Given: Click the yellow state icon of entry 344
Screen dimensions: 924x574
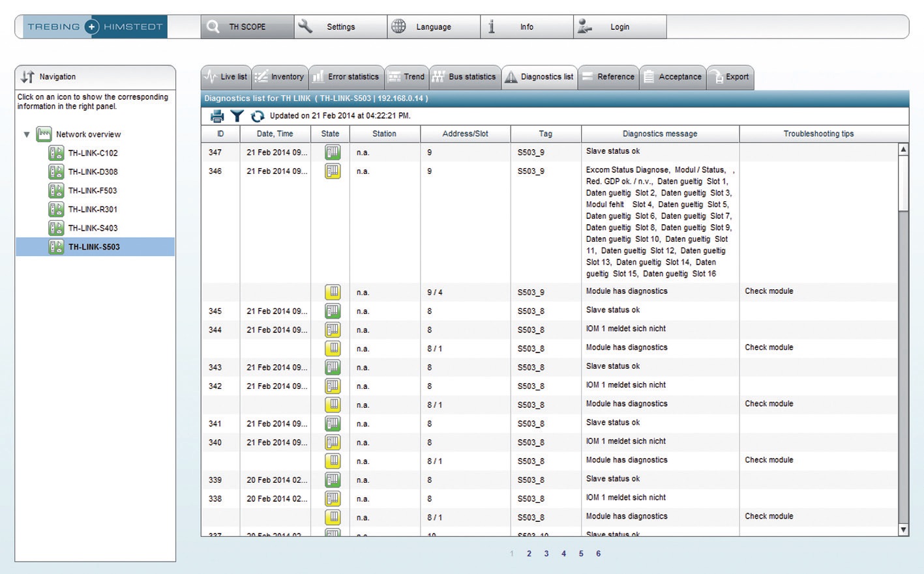Looking at the screenshot, I should pos(333,330).
